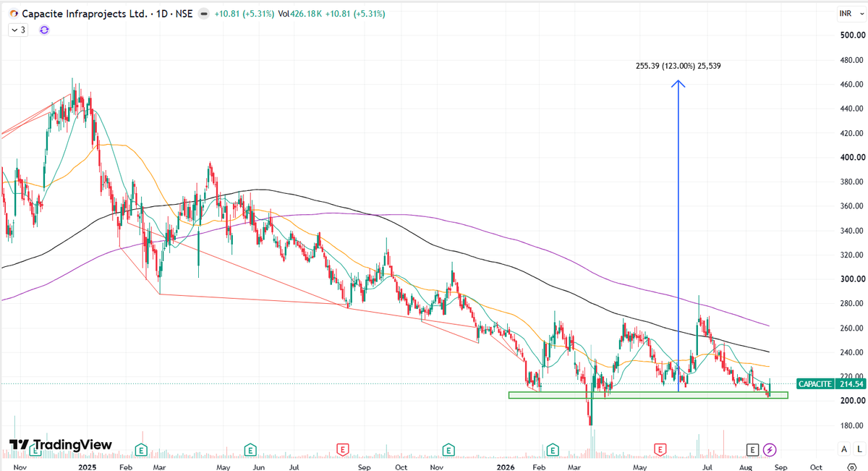
Task: Select the measurement label 255.39 (123.00%) 25,539
Action: [x=678, y=66]
